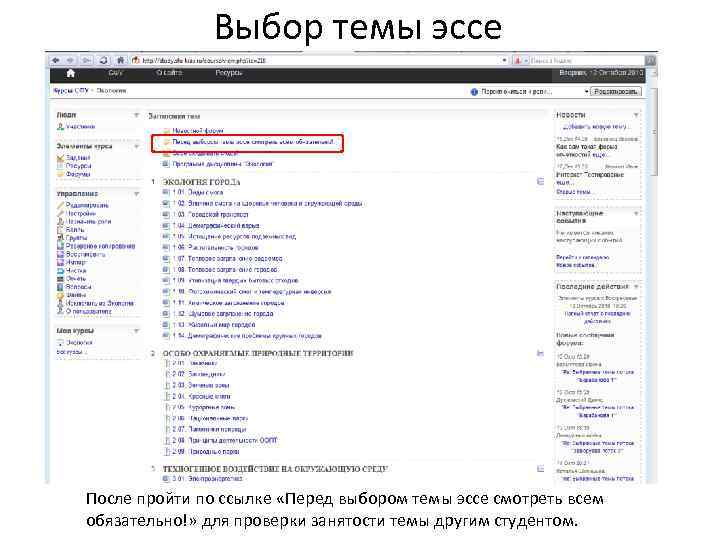
Task: Click the page vertical scrollbar
Action: tap(655, 132)
